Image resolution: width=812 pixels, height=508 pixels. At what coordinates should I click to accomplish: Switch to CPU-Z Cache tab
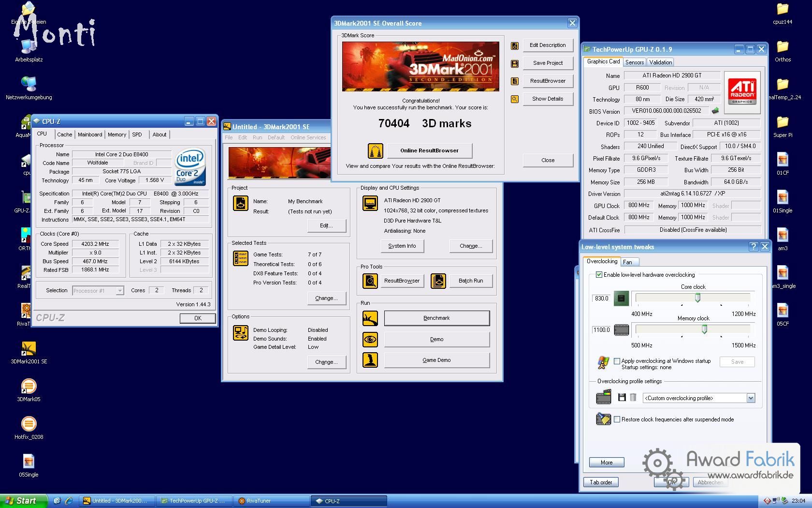click(x=64, y=135)
